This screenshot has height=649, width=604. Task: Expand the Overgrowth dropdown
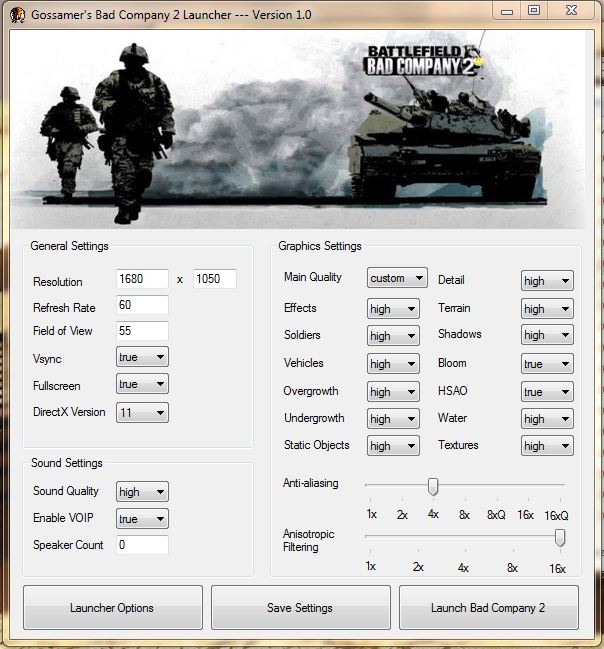click(x=393, y=392)
